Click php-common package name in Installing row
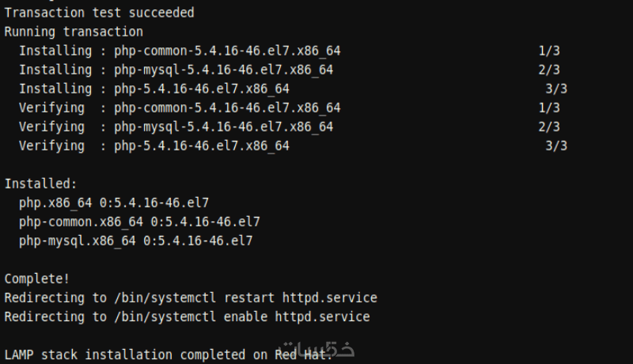Screen dimensions: 633x364 [x=227, y=51]
